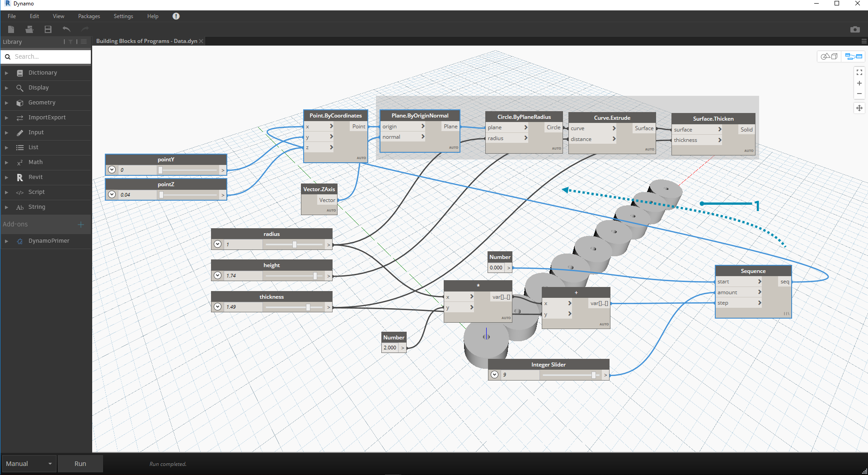Click the add-ons plus button
Image resolution: width=868 pixels, height=475 pixels.
81,224
